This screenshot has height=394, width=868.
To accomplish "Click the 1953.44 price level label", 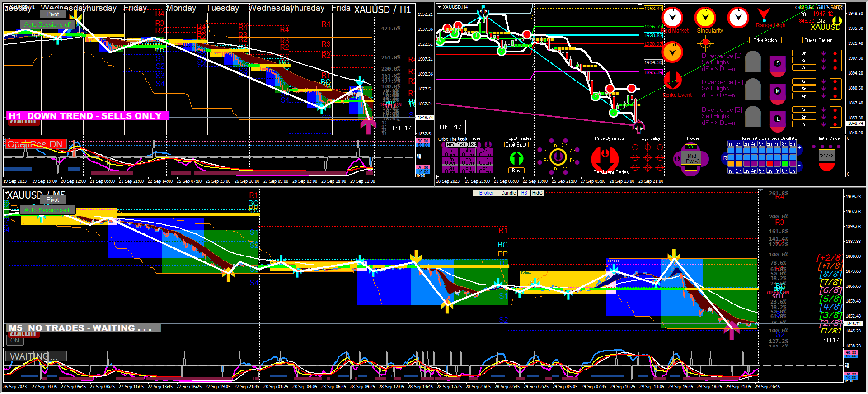I will (x=653, y=9).
